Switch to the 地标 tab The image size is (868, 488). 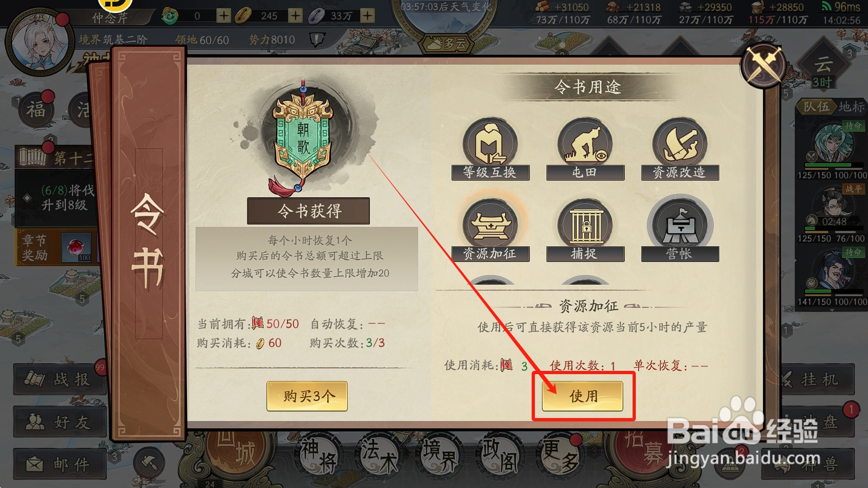(x=851, y=107)
